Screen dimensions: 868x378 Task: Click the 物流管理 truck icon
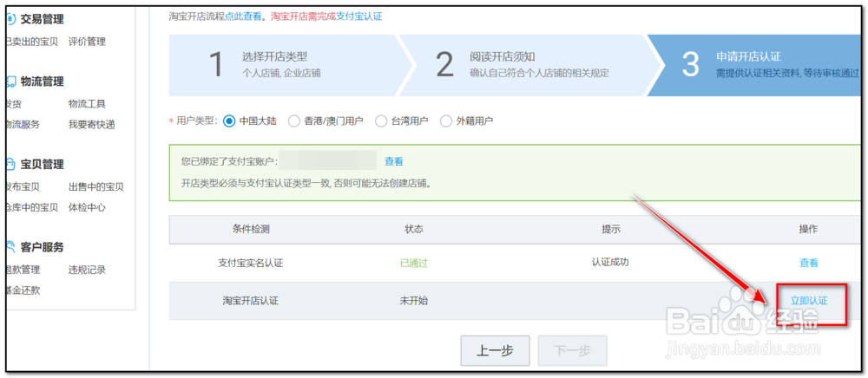click(x=10, y=81)
